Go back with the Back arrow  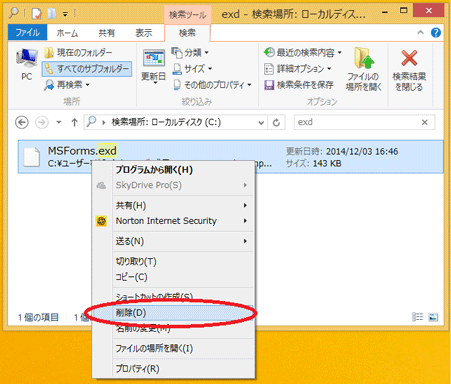[22, 122]
